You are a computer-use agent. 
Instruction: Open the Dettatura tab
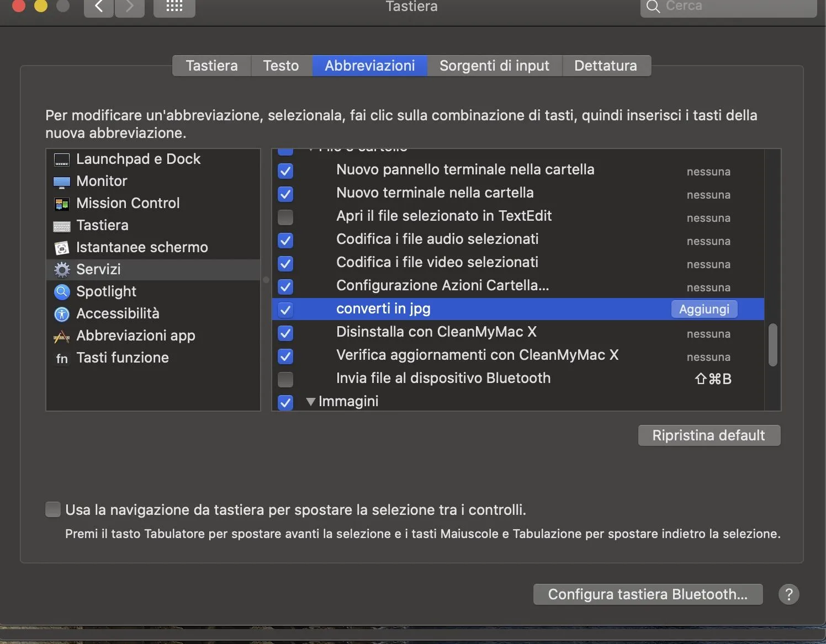pos(605,66)
